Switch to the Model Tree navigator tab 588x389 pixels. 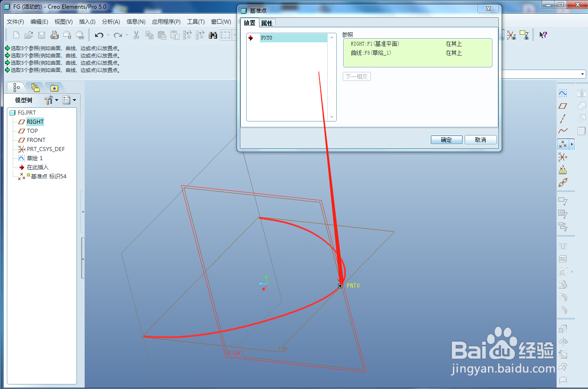click(17, 87)
